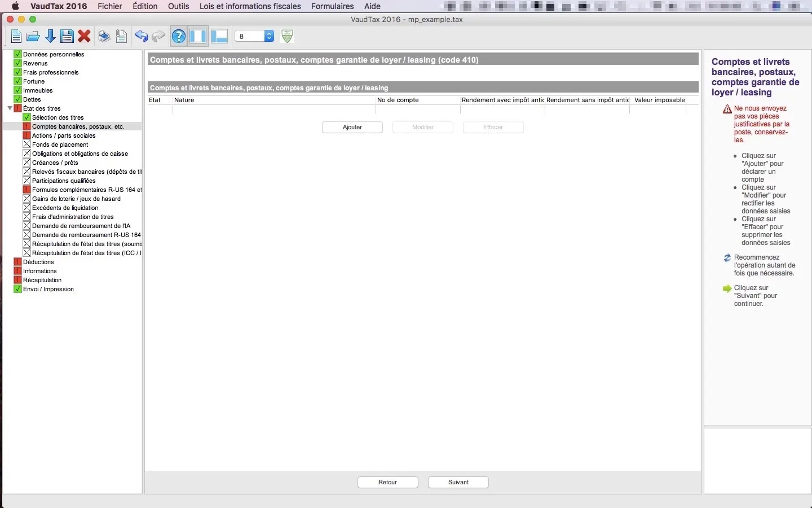
Task: Select Dettes in the sidebar tree
Action: click(32, 99)
